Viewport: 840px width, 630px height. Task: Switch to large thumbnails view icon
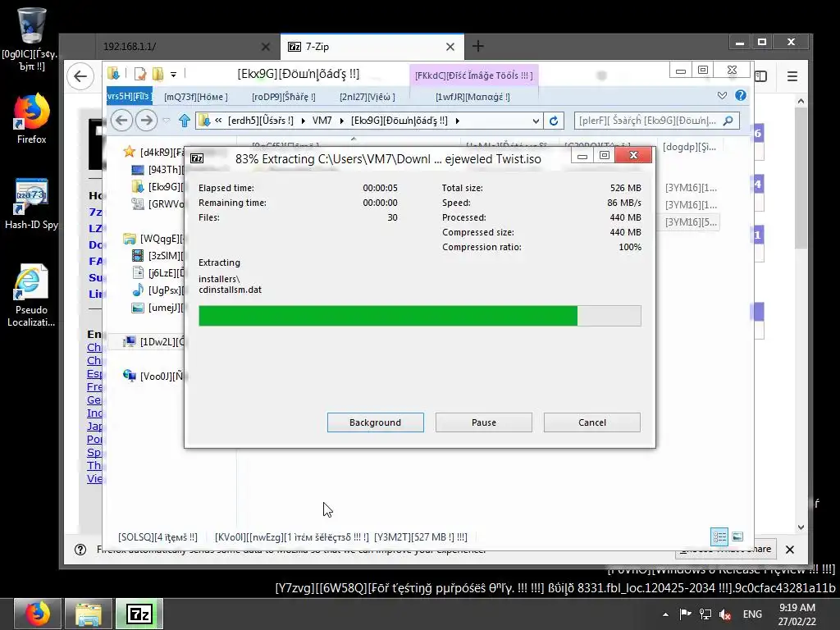pyautogui.click(x=737, y=536)
